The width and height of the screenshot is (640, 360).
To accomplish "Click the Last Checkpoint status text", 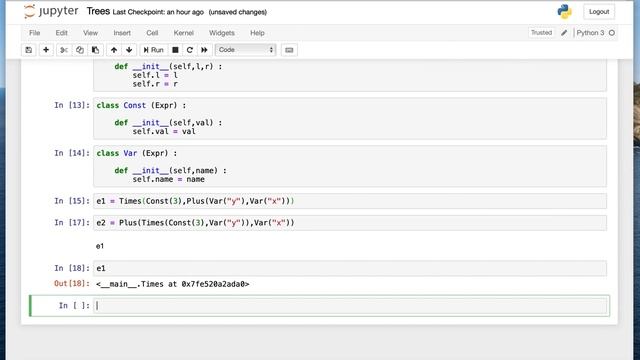I will pos(158,12).
